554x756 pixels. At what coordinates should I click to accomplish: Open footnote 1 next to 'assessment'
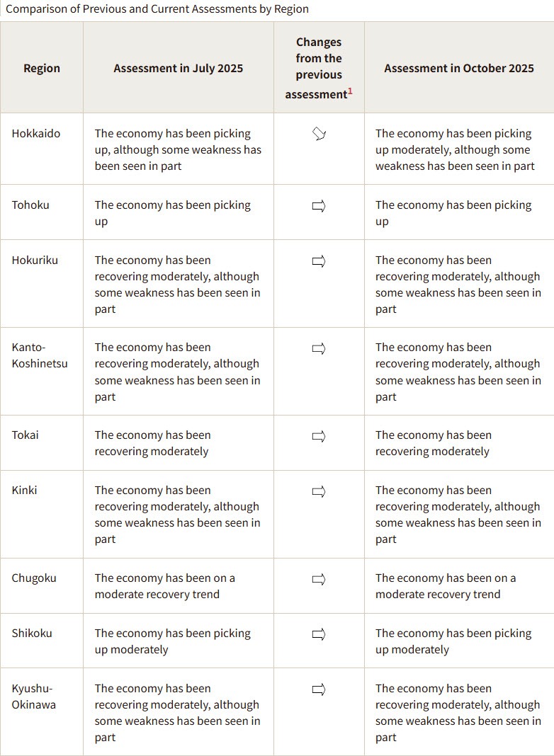(350, 91)
